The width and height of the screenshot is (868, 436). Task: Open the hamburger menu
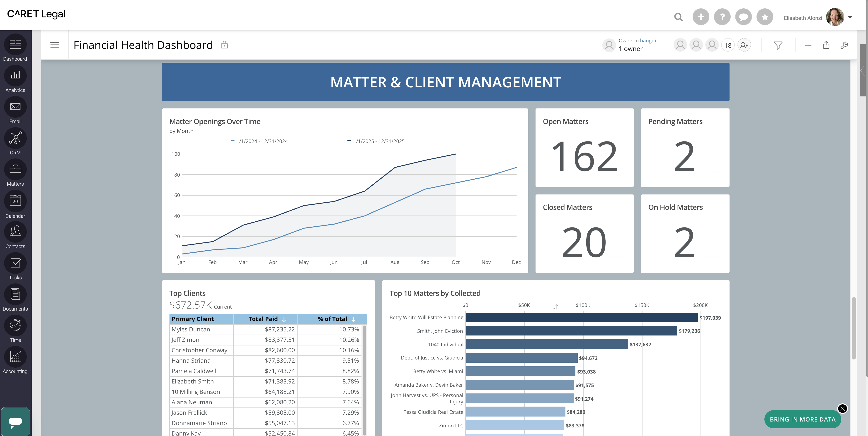coord(55,45)
